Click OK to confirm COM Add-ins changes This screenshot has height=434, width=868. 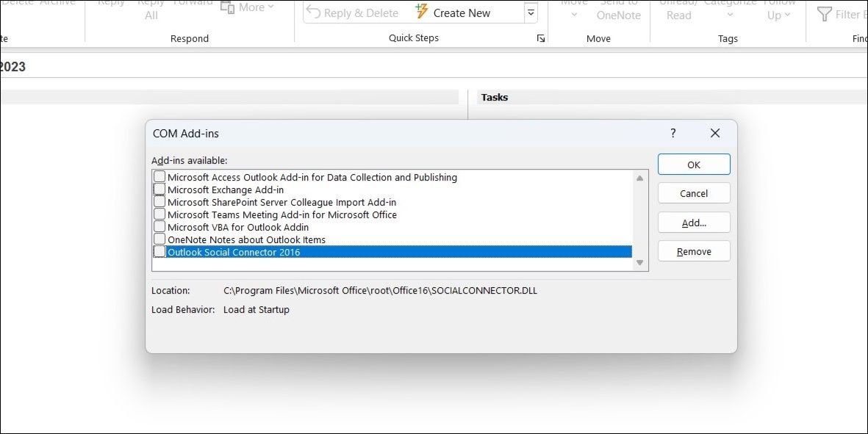point(693,164)
